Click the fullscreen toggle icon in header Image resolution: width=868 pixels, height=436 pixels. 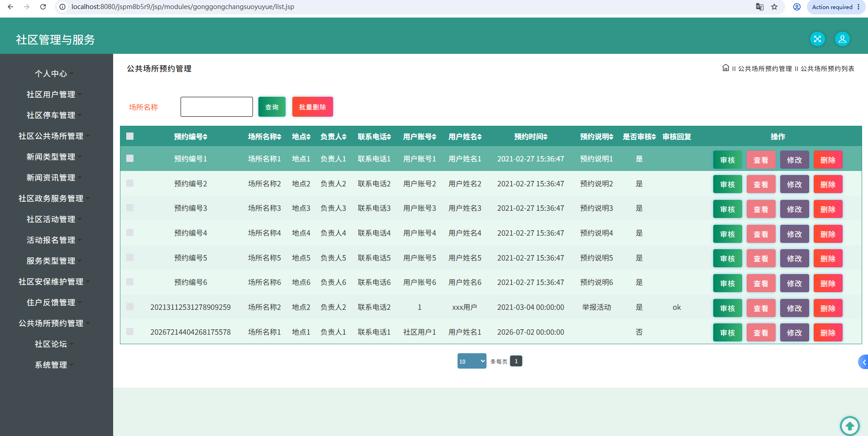click(x=817, y=39)
